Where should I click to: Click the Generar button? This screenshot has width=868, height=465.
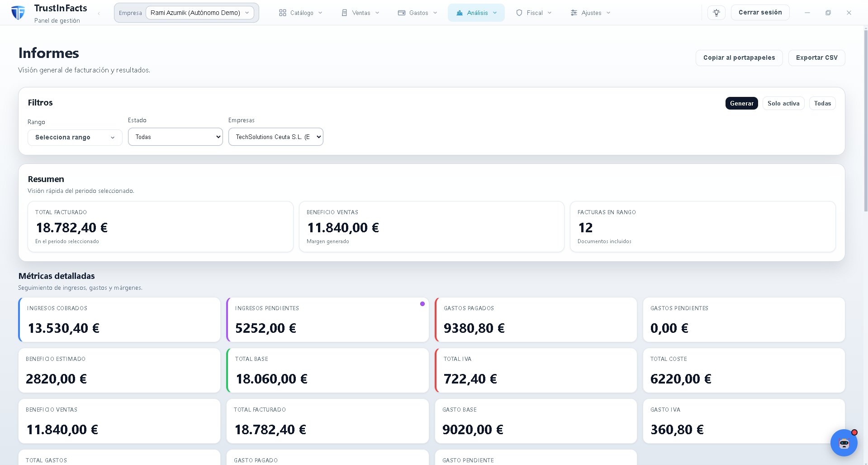click(x=742, y=103)
